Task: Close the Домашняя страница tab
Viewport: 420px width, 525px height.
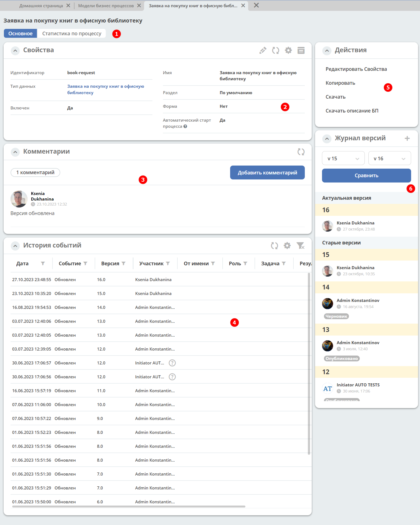Action: click(x=68, y=6)
